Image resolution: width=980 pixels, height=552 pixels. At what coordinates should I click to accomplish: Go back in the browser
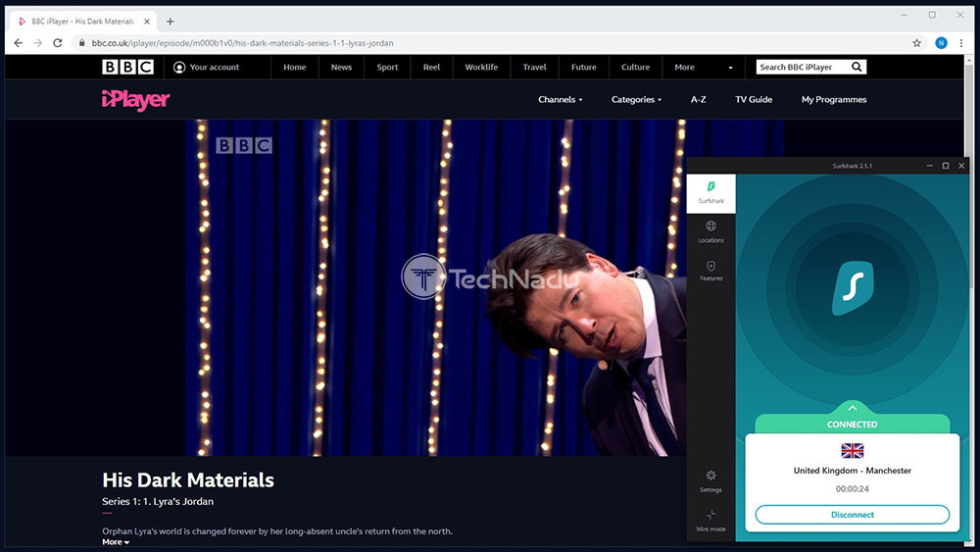click(x=18, y=43)
